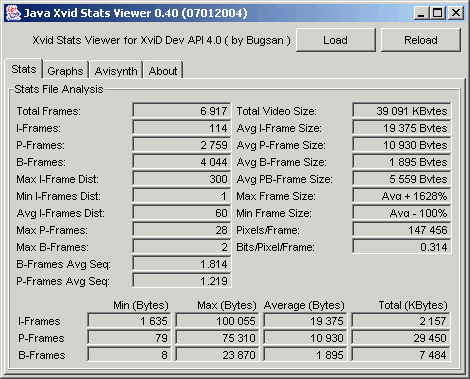The width and height of the screenshot is (470, 379).
Task: Click the 'Total Frames:' label
Action: click(x=49, y=111)
